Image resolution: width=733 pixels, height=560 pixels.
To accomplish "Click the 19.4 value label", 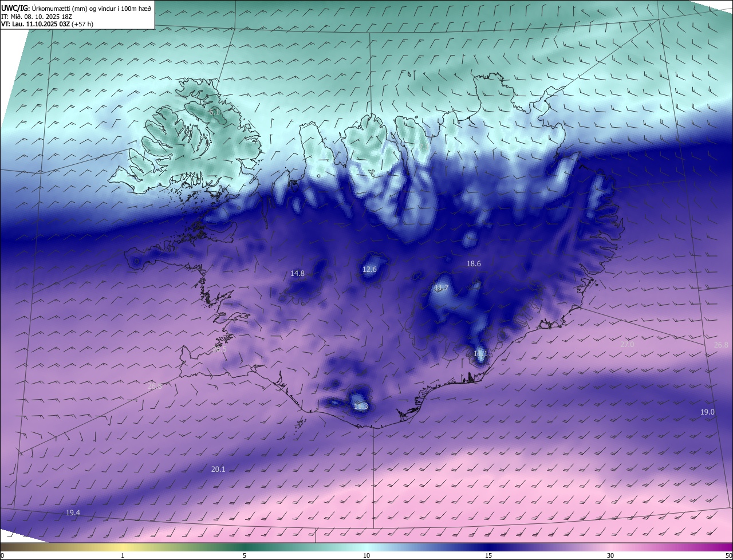I will pos(73,513).
